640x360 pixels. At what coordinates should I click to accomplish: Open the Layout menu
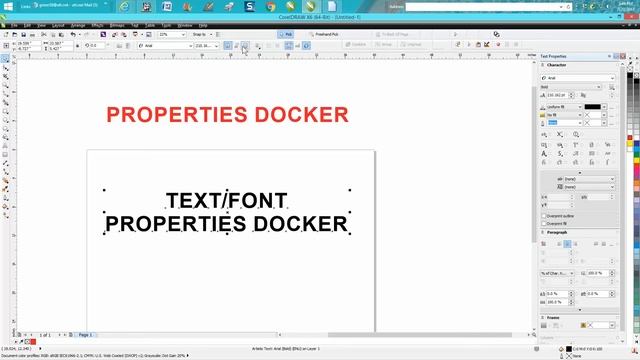click(58, 25)
